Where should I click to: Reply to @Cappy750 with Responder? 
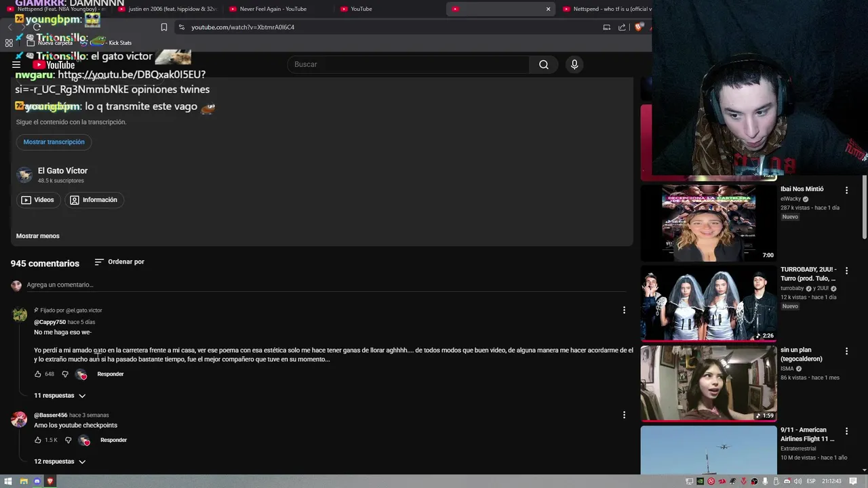tap(111, 374)
